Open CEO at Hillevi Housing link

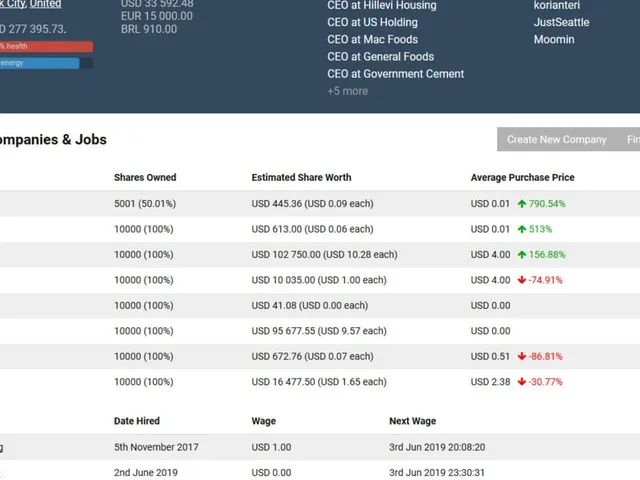(382, 5)
